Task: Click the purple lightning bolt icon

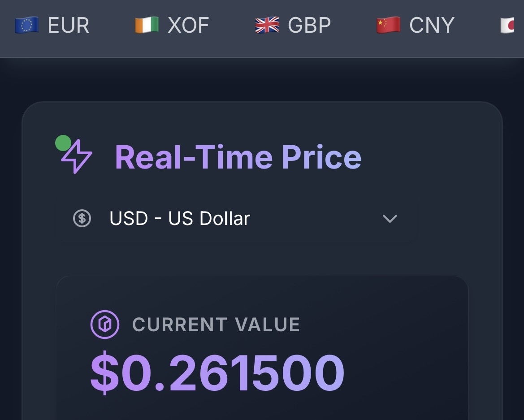Action: [x=77, y=156]
